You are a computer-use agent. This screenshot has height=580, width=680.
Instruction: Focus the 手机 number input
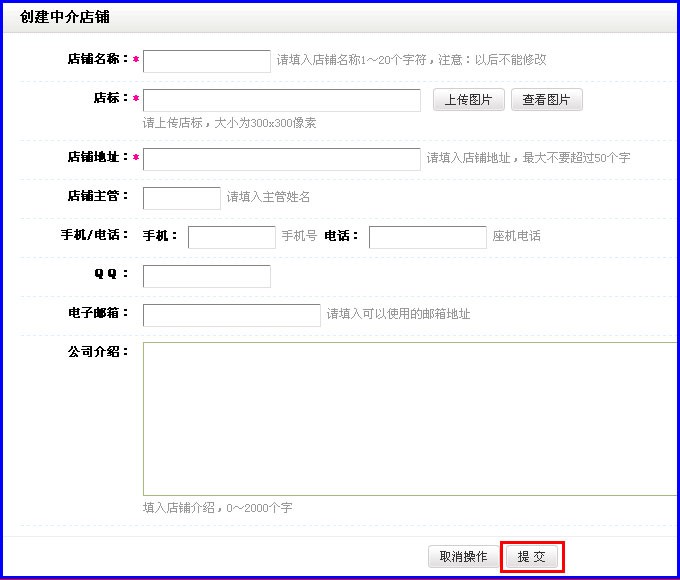(231, 237)
